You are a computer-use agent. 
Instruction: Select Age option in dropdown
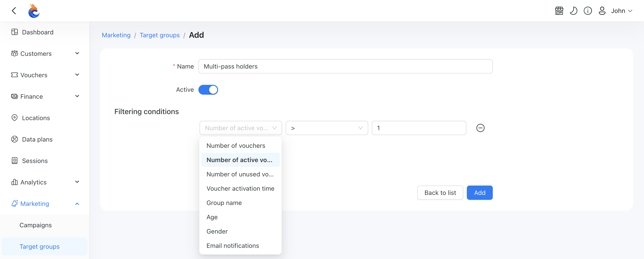[240, 217]
